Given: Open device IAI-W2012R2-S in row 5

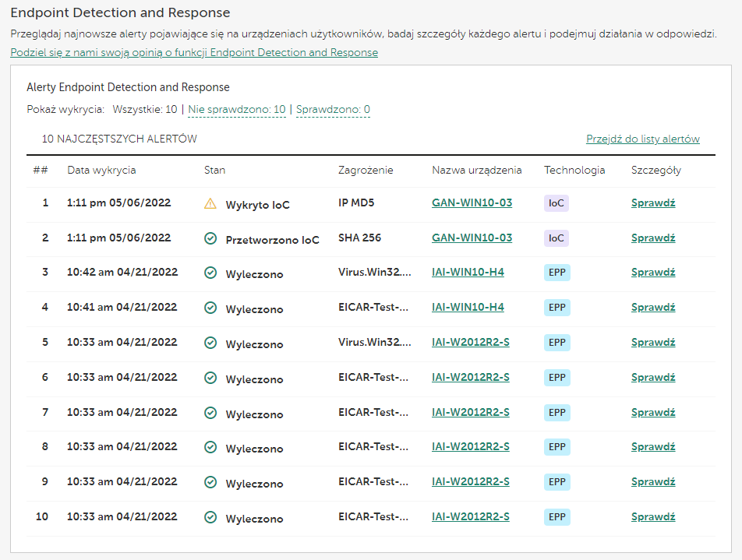Looking at the screenshot, I should (x=470, y=342).
